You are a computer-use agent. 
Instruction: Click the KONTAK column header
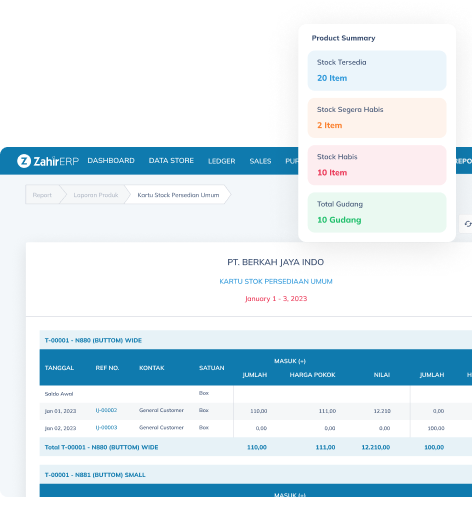tap(152, 368)
